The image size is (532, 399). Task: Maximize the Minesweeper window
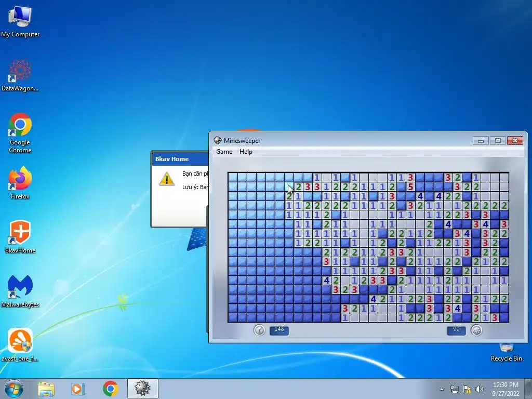coord(498,140)
